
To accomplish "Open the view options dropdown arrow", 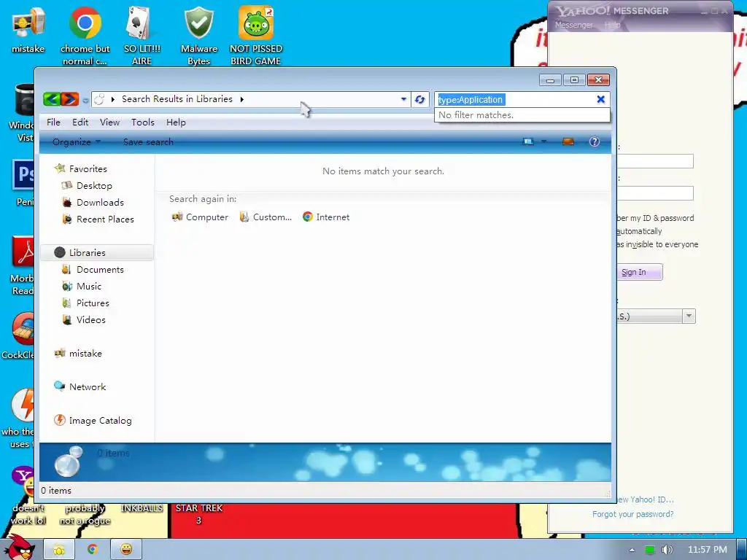I will pyautogui.click(x=543, y=141).
